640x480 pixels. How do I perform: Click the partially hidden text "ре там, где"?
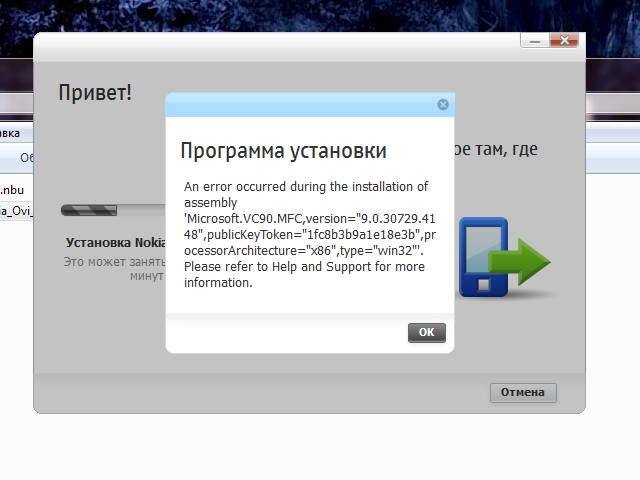point(497,149)
